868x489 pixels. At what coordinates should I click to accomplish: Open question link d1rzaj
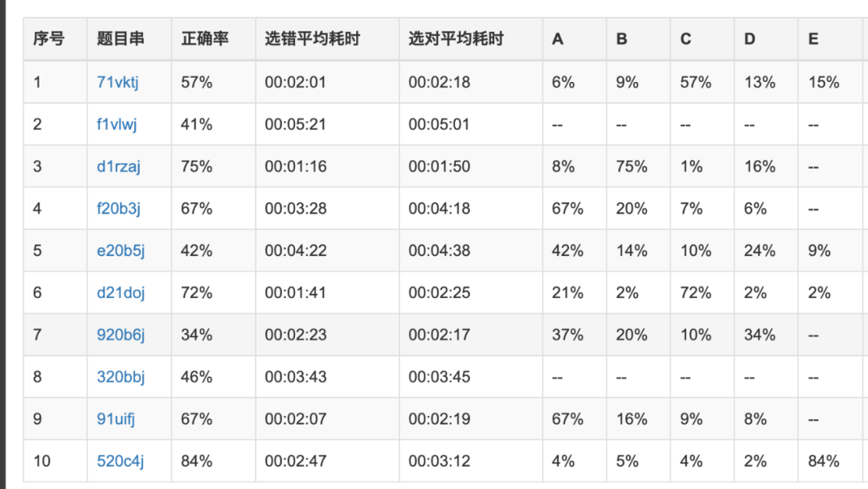tap(118, 166)
